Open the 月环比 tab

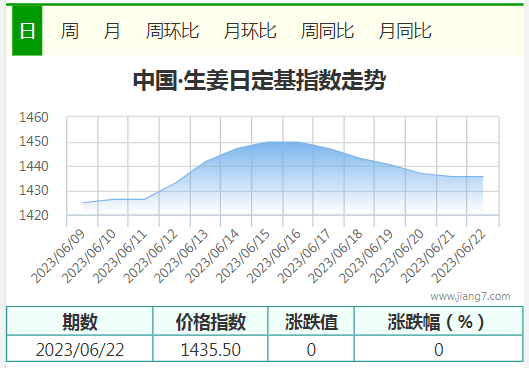click(x=250, y=31)
